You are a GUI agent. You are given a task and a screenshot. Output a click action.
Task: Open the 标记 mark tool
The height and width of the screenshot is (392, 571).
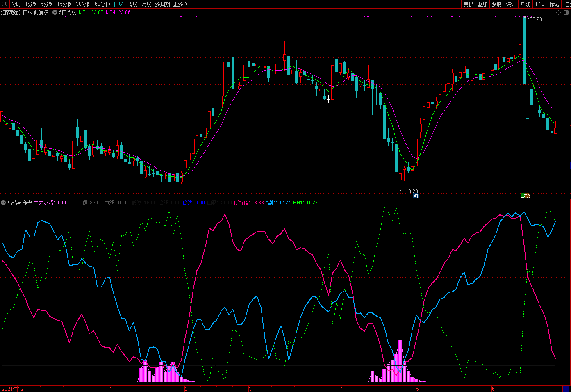tap(554, 4)
